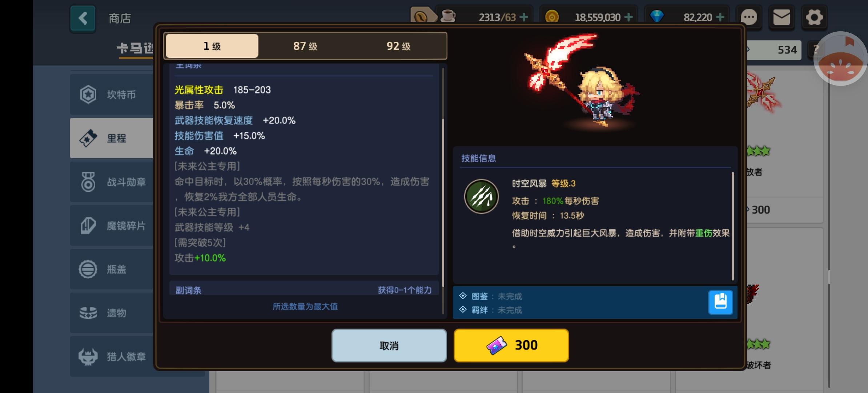Open the settings gear icon
Viewport: 868px width, 393px height.
pos(814,17)
